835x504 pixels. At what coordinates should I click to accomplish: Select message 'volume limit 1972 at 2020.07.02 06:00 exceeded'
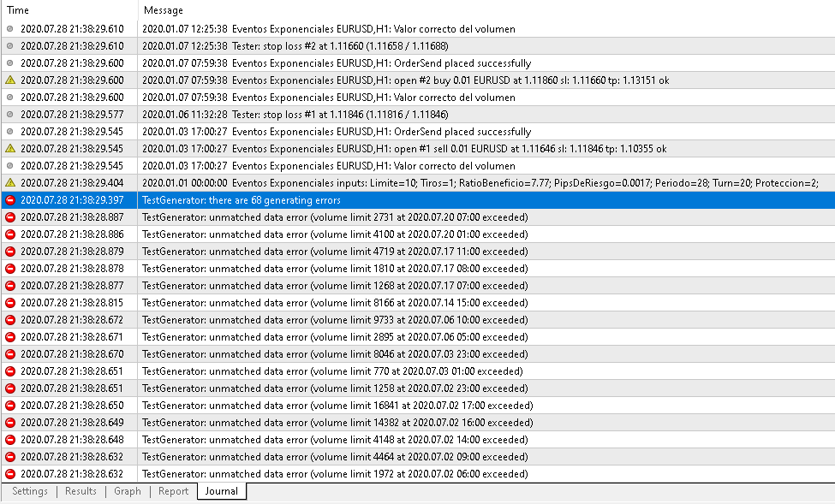coord(335,474)
